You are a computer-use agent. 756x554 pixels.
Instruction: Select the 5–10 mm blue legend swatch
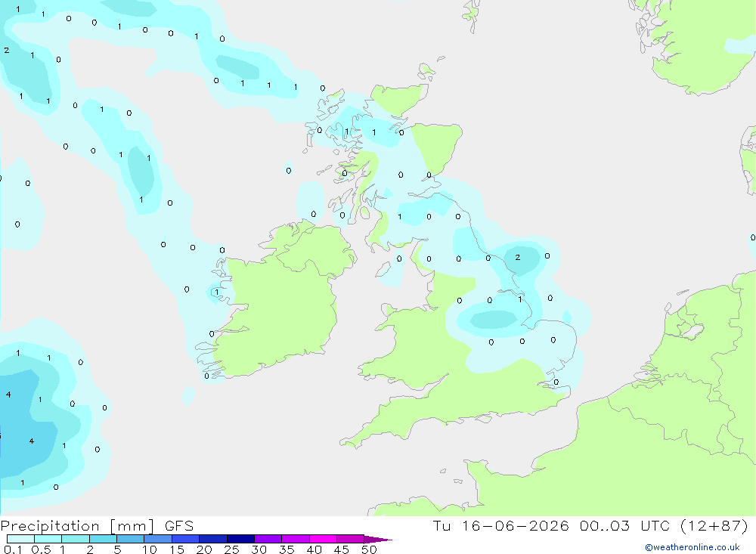click(131, 539)
